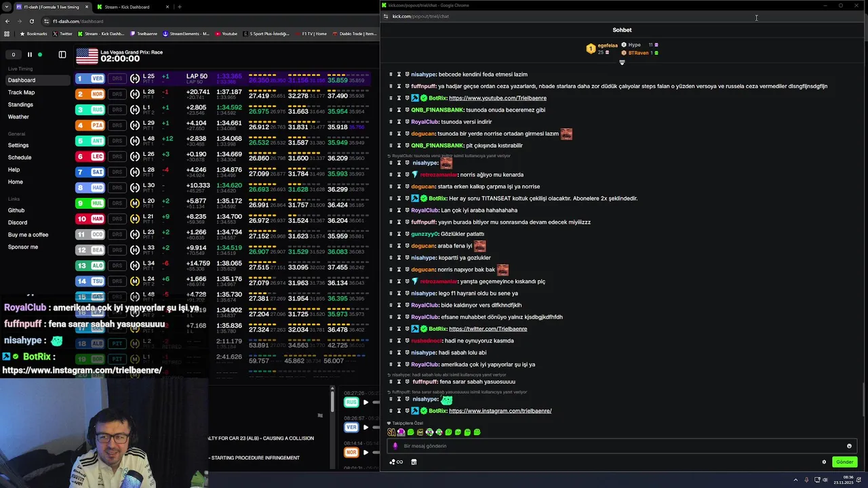
Task: Ban shield icon on RoyalClub 'tsunoda versi indirir'
Action: [x=407, y=122]
